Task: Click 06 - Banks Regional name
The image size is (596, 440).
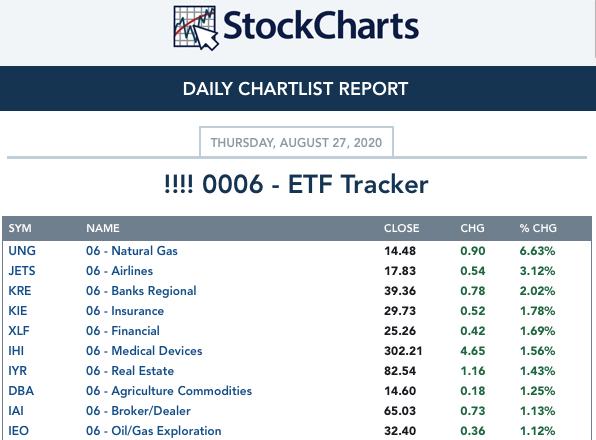Action: coord(141,291)
